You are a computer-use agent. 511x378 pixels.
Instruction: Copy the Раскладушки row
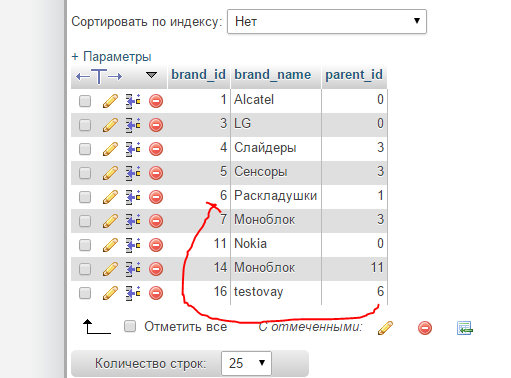[133, 197]
